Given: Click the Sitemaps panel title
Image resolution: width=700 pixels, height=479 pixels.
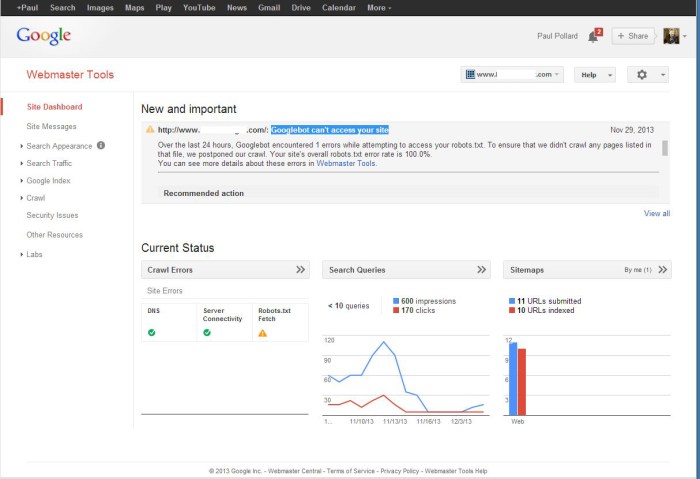Looking at the screenshot, I should (527, 270).
